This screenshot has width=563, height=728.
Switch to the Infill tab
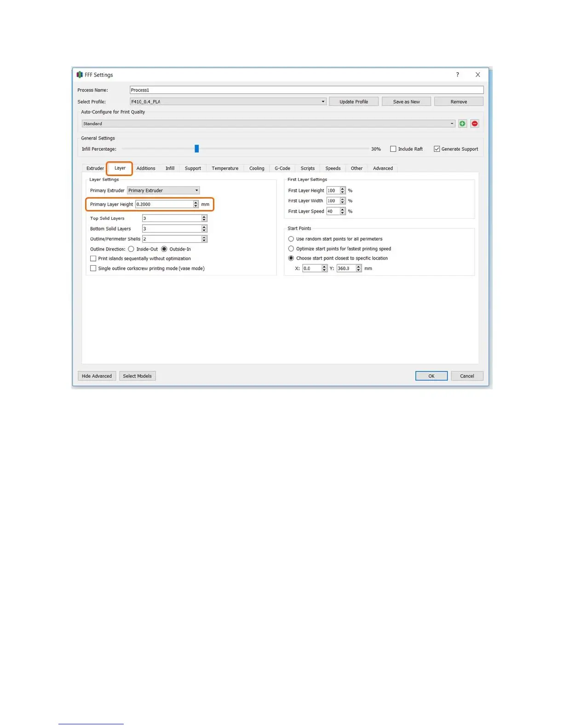(x=170, y=168)
